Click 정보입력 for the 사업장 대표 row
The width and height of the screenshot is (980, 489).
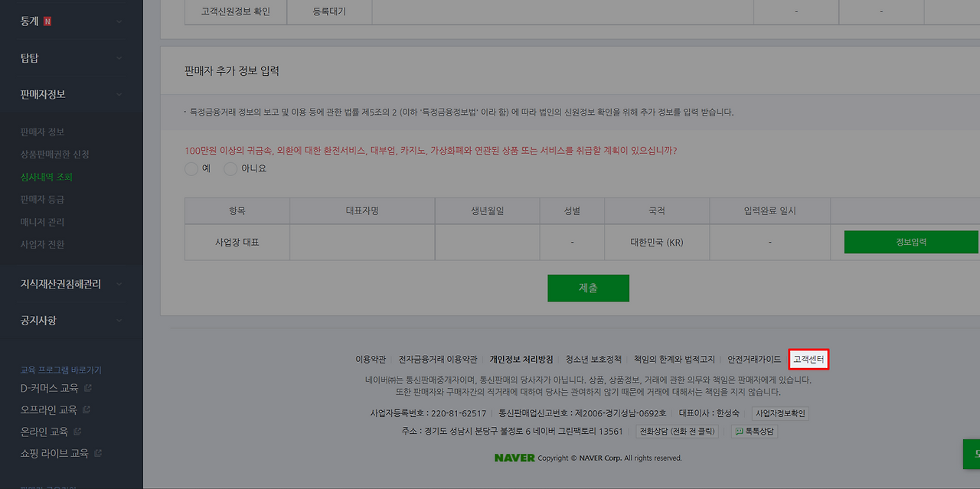point(910,241)
